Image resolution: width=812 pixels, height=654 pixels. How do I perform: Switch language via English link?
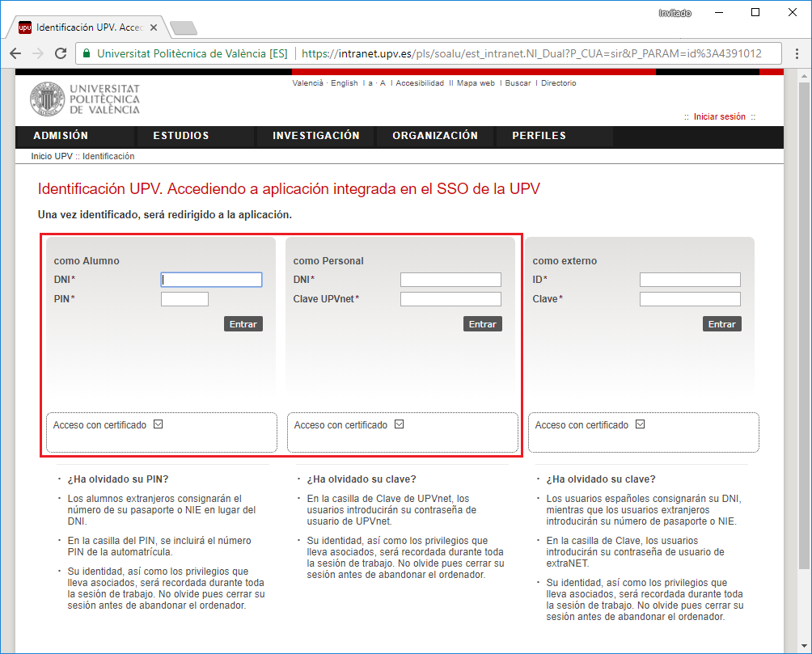tap(344, 83)
